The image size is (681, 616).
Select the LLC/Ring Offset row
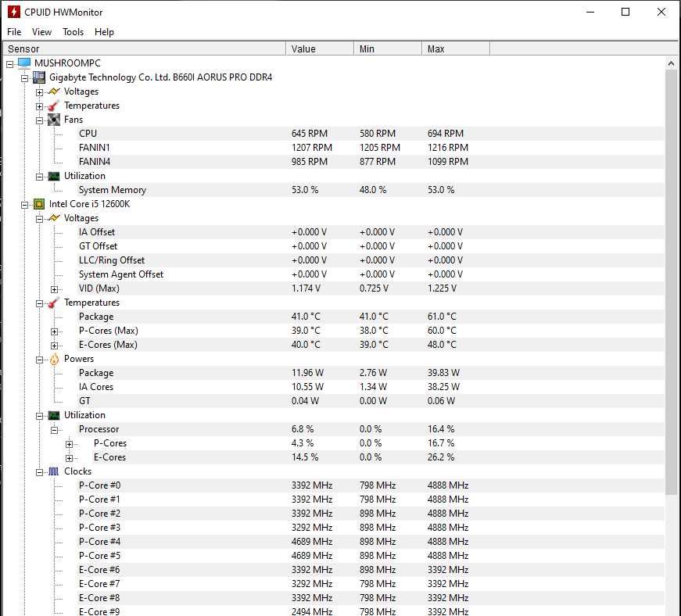point(370,260)
